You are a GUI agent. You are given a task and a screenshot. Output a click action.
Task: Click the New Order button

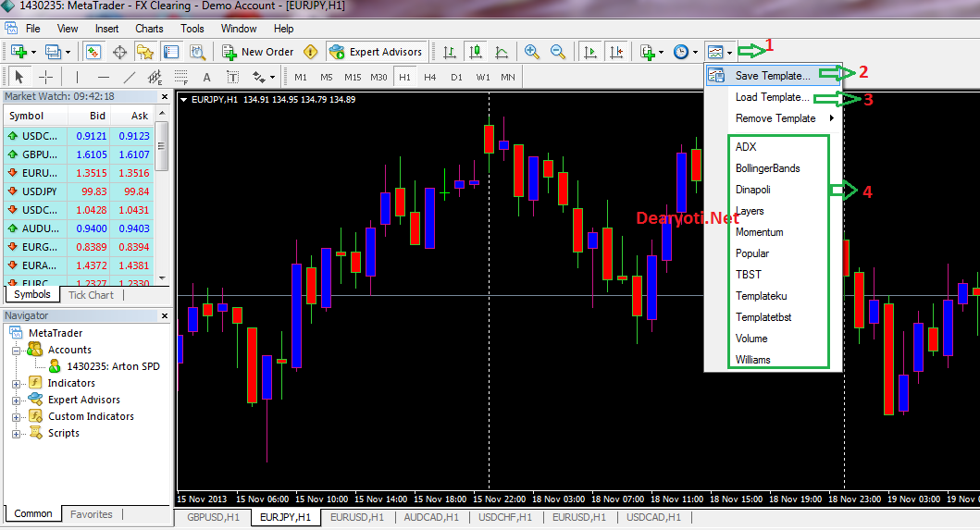257,52
